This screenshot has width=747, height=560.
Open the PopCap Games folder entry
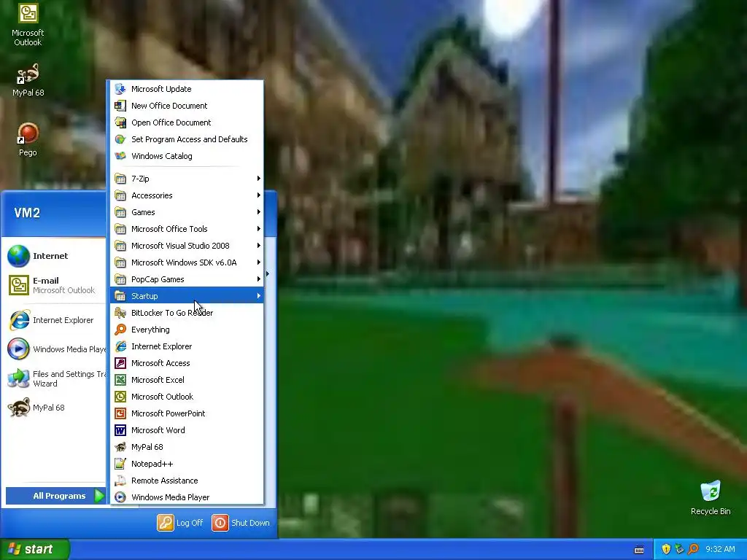tap(186, 279)
